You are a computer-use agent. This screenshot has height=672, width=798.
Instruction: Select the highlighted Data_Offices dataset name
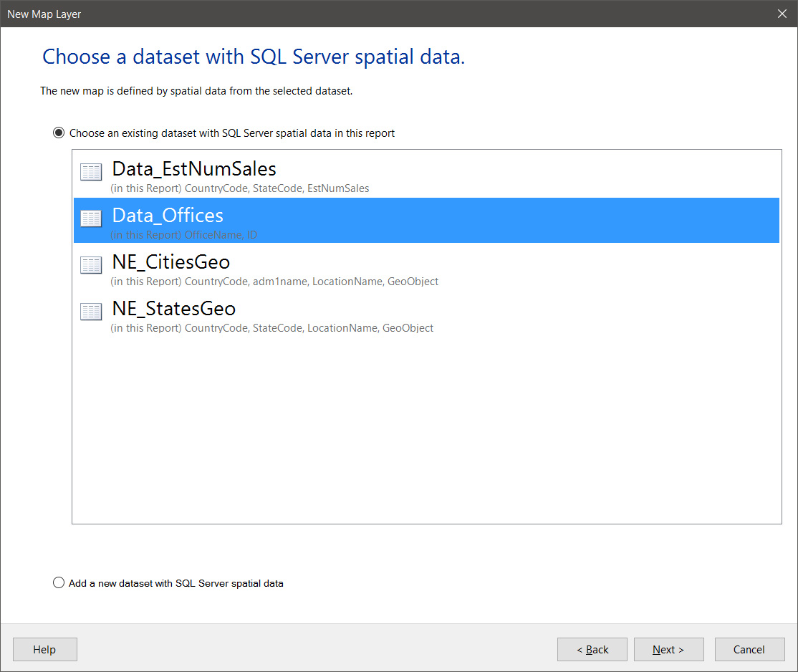(x=168, y=216)
